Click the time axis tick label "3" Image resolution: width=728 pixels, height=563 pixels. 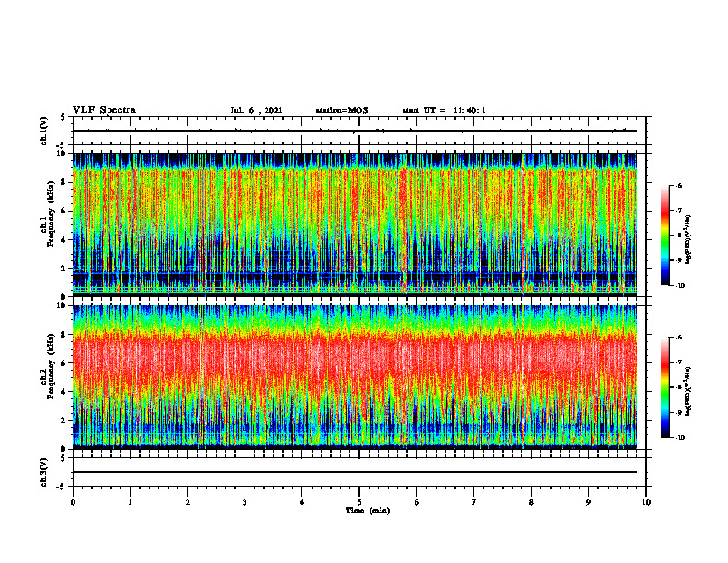(245, 502)
